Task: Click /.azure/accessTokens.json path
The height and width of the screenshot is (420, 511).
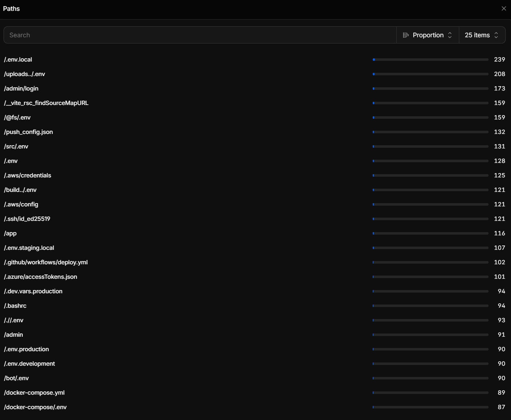Action: click(x=41, y=277)
